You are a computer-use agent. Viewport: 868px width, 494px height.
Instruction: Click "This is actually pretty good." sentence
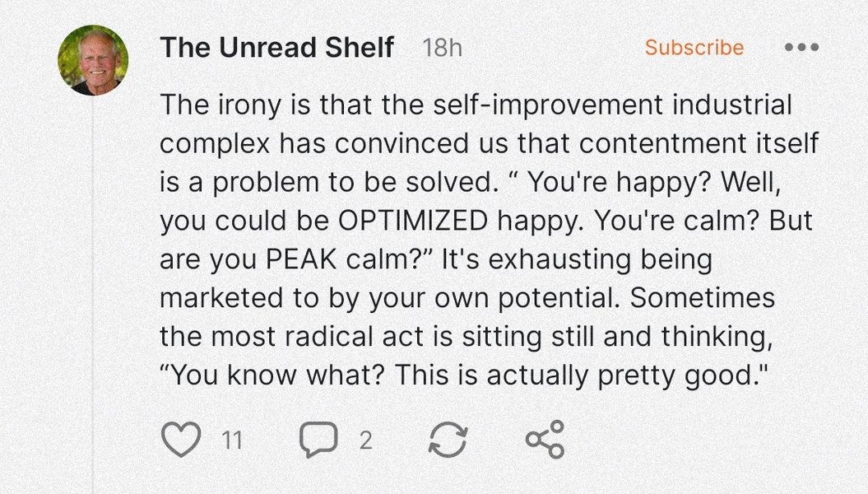tap(581, 375)
